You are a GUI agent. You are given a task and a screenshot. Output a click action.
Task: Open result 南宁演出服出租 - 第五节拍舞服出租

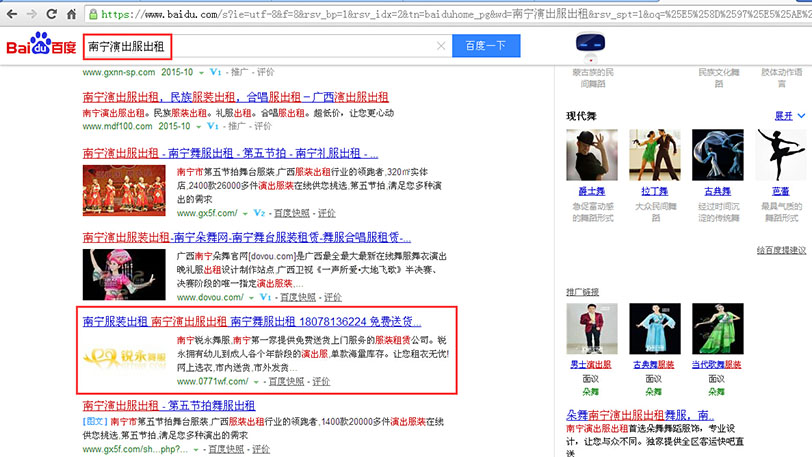point(169,405)
